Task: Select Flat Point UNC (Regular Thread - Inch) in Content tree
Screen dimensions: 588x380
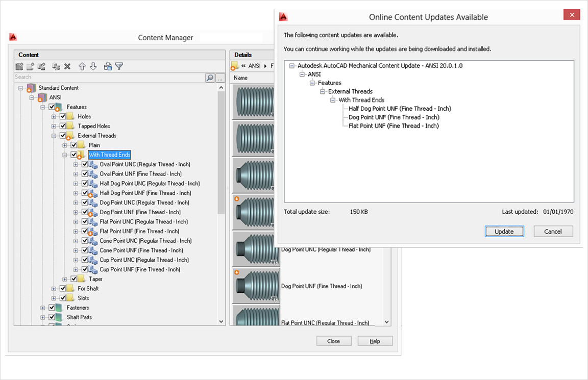Action: (x=144, y=222)
